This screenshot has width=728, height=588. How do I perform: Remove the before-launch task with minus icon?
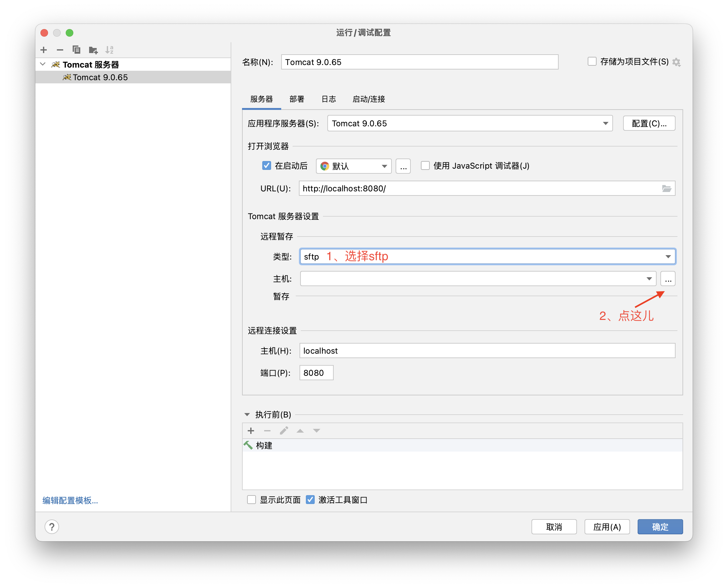[x=267, y=431]
